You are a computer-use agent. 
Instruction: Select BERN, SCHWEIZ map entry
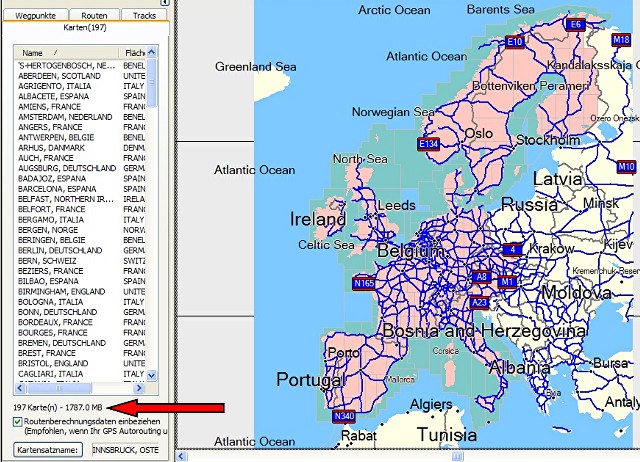click(80, 261)
